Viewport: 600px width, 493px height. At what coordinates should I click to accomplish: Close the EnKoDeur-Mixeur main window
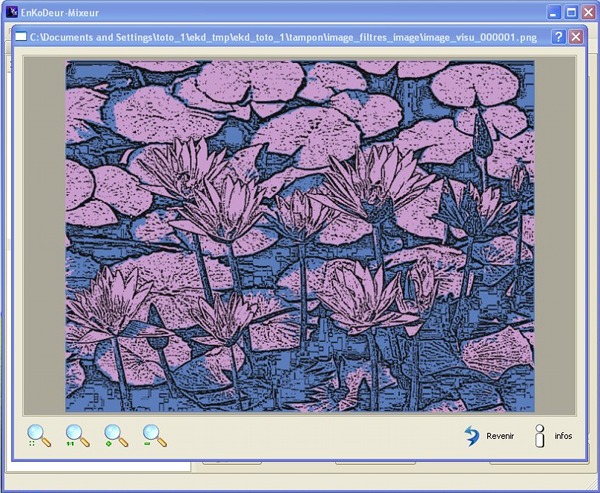tap(589, 12)
